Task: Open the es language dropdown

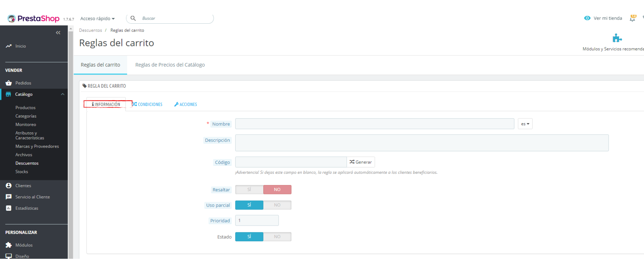Action: (x=525, y=124)
